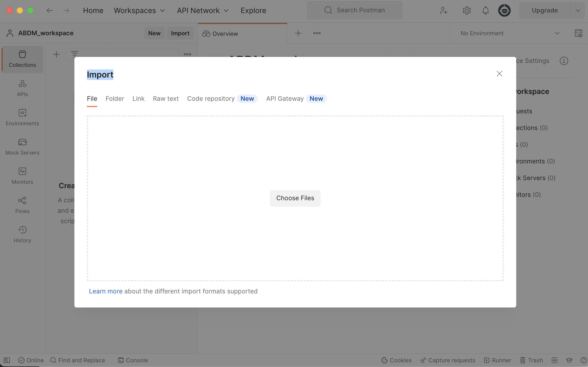Image resolution: width=588 pixels, height=367 pixels.
Task: Click the Online status indicator
Action: tap(31, 360)
